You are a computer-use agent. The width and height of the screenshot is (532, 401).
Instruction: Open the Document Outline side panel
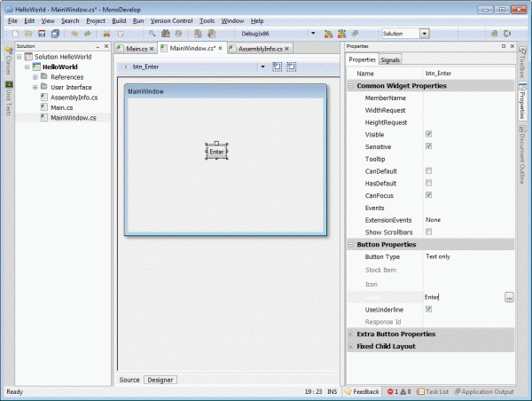pos(522,155)
